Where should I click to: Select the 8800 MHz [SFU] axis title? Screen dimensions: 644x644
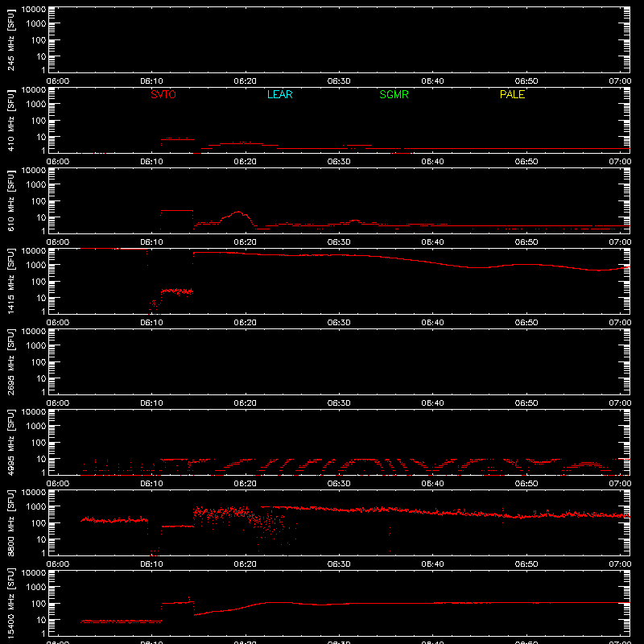tap(10, 523)
